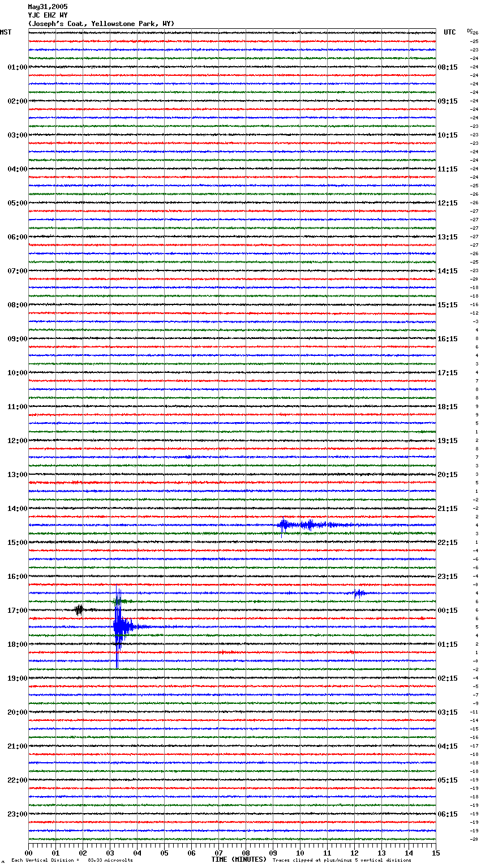
Task: Select minute tick label 03 on bottom axis
Action: [110, 853]
